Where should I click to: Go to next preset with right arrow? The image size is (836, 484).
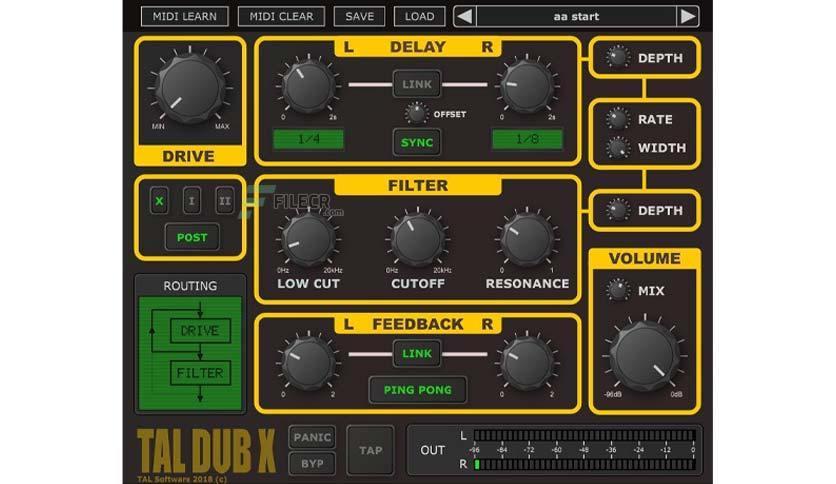click(688, 17)
